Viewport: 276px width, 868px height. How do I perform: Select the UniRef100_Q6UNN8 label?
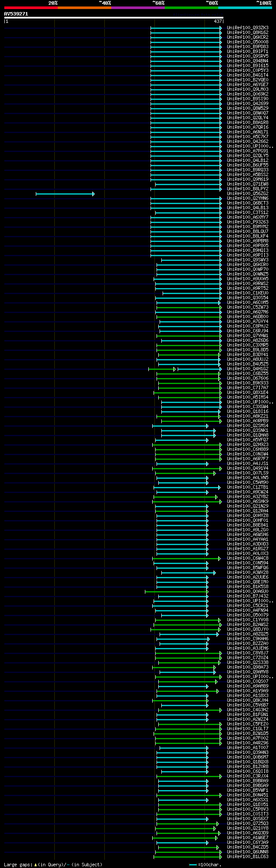coord(248,852)
